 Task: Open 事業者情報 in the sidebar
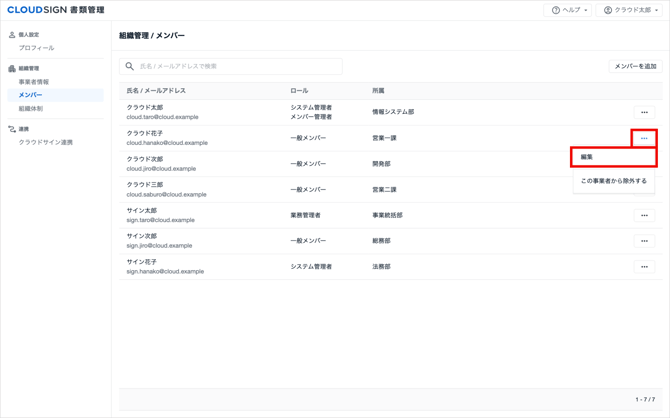pyautogui.click(x=34, y=82)
